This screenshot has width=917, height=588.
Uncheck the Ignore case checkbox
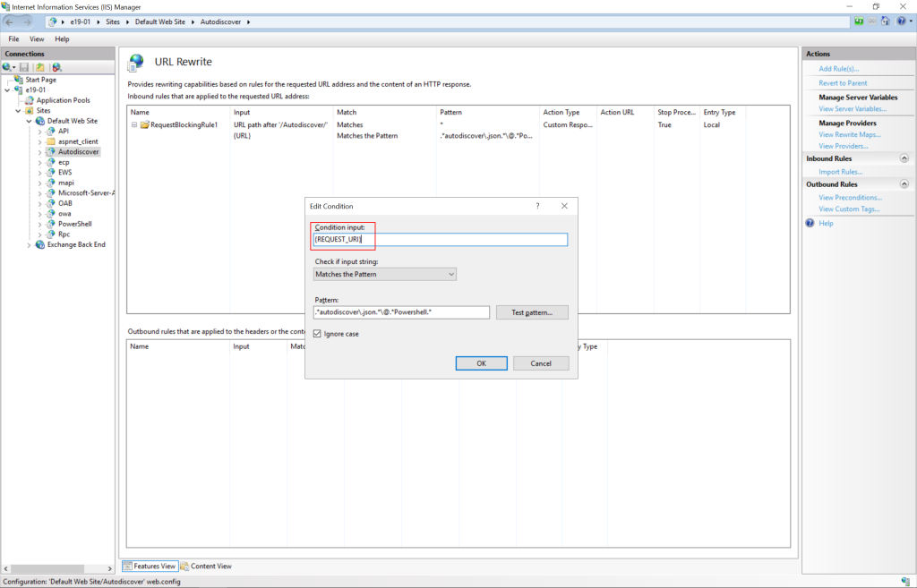pos(316,332)
